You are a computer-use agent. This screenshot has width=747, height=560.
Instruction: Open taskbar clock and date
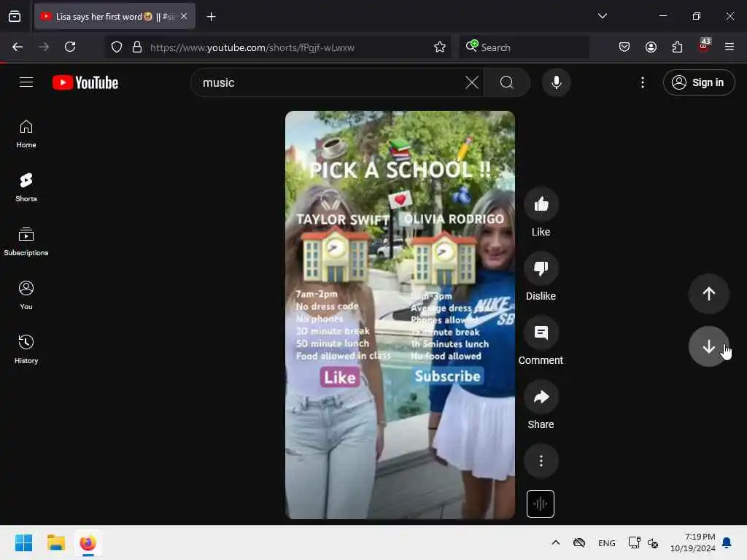693,542
